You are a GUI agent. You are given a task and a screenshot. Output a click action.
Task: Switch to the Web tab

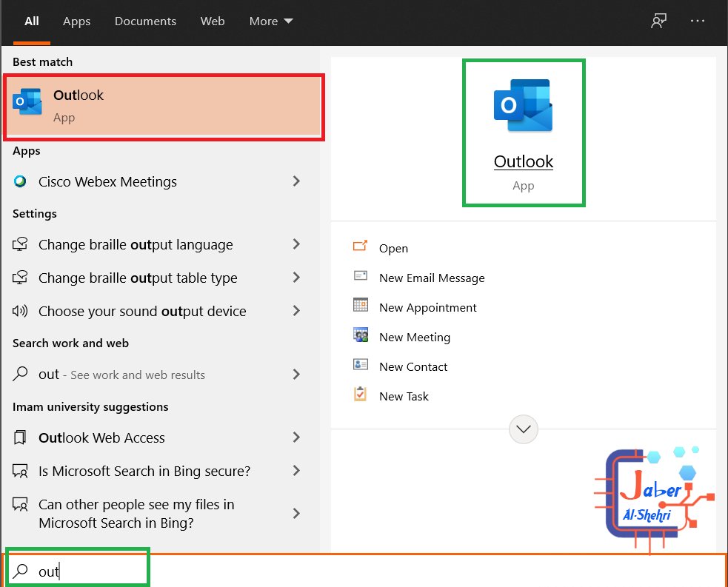click(213, 21)
